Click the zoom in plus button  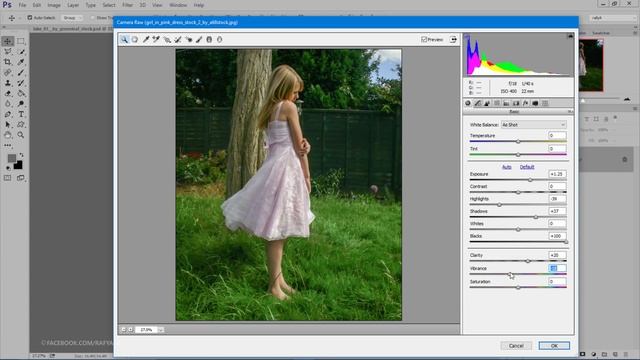(131, 329)
